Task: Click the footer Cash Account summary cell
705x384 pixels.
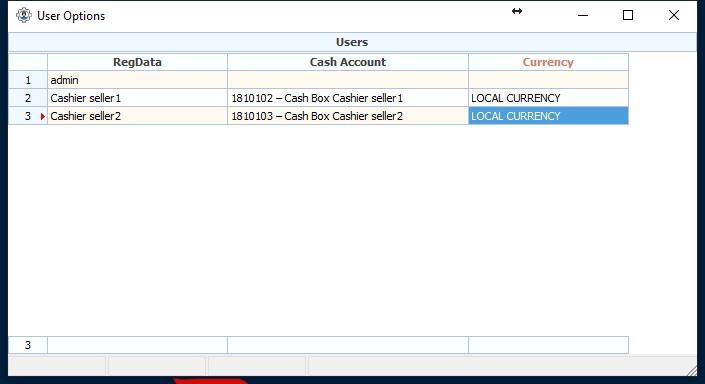Action: click(348, 345)
